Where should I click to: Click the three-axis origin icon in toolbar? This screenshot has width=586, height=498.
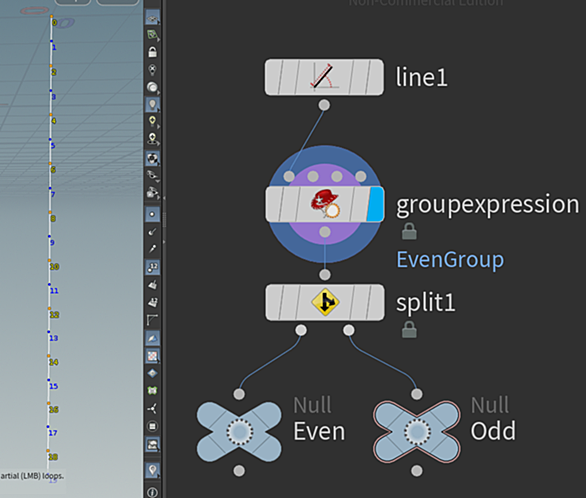pos(152,408)
